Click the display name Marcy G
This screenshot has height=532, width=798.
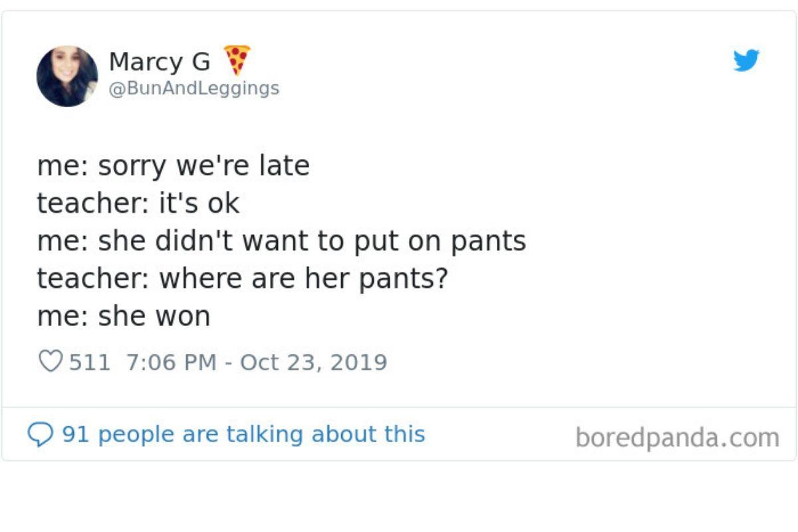pyautogui.click(x=160, y=62)
